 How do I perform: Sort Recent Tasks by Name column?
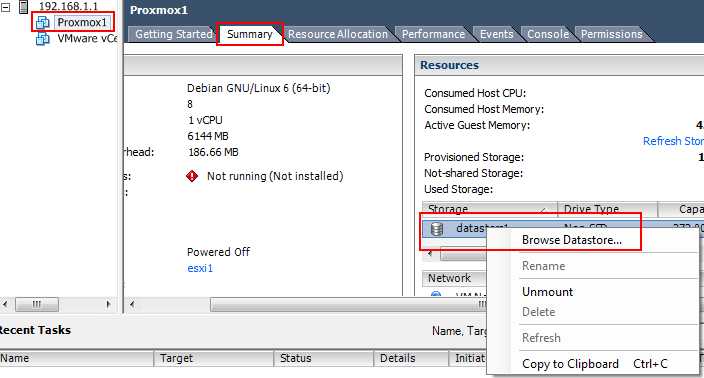(76, 358)
